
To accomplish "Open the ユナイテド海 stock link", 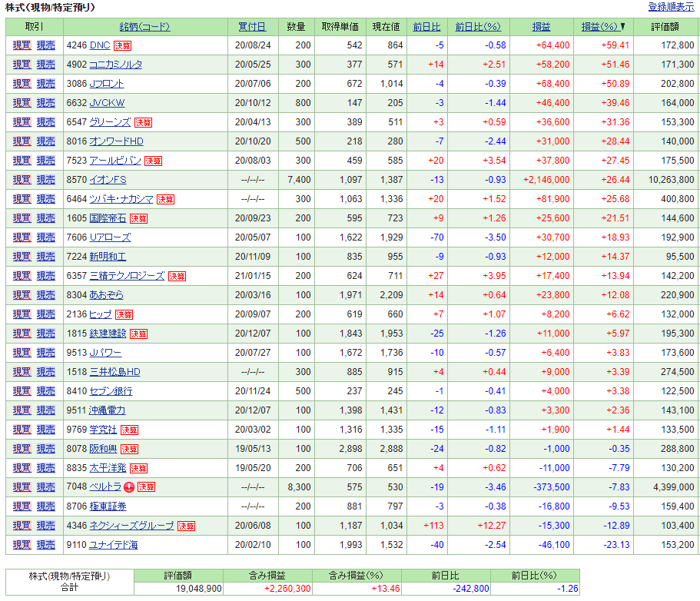I will click(x=114, y=544).
